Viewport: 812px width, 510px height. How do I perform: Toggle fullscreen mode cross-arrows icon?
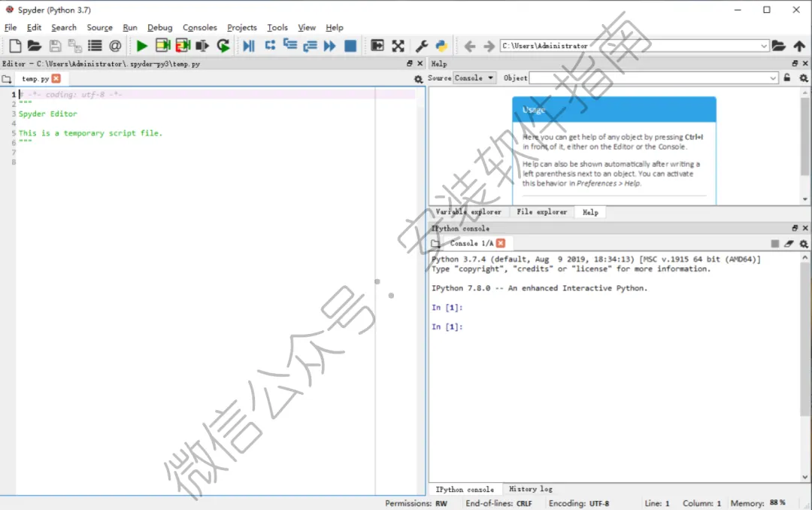[398, 46]
